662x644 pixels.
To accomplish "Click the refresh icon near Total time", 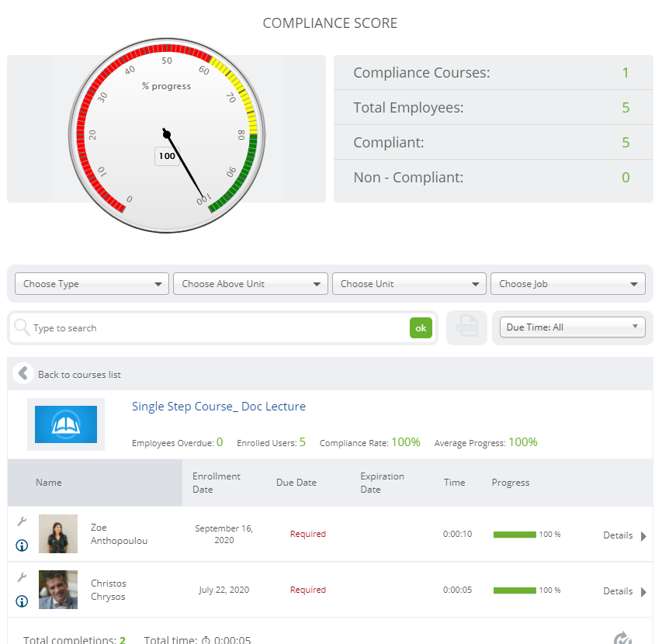I will point(622,638).
